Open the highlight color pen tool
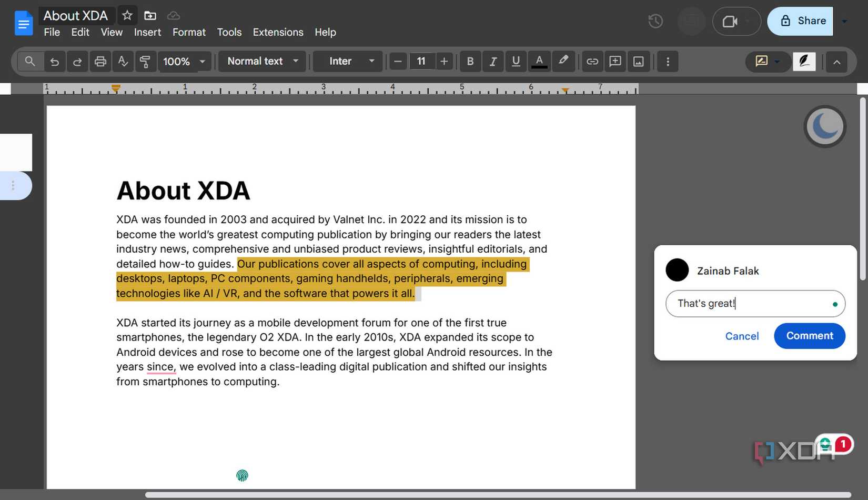Image resolution: width=868 pixels, height=500 pixels. coord(563,61)
